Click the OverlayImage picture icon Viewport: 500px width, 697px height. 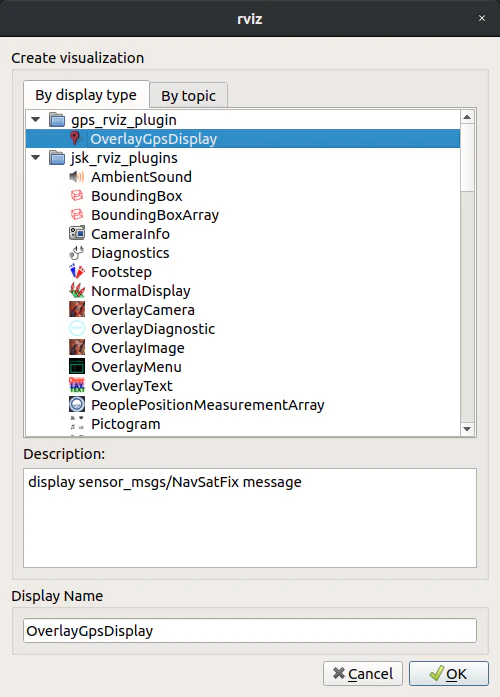point(77,347)
